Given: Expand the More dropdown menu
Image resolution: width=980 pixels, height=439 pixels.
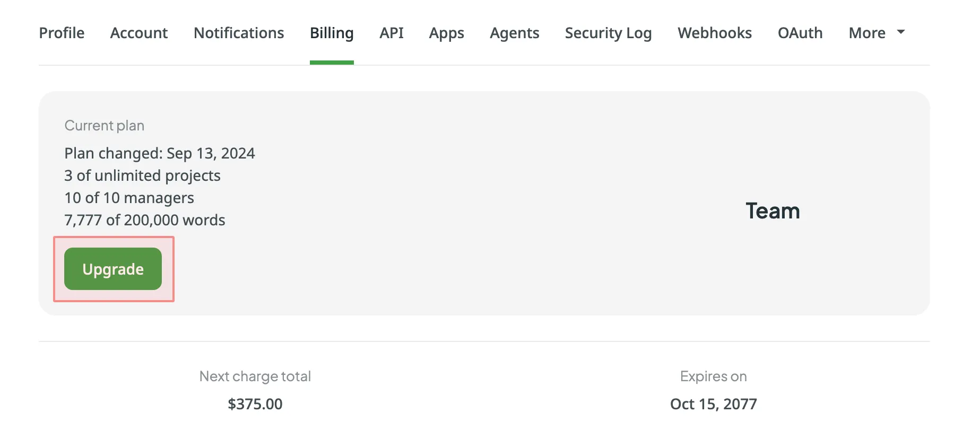Looking at the screenshot, I should (867, 33).
